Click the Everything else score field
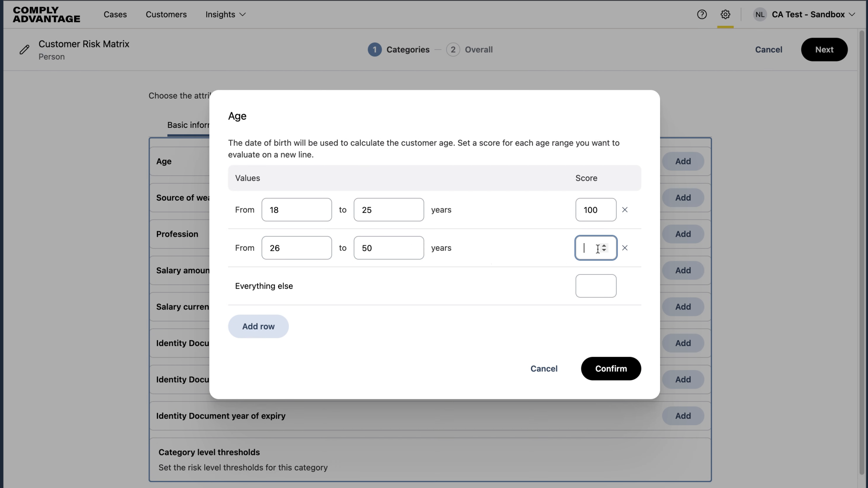 click(596, 286)
